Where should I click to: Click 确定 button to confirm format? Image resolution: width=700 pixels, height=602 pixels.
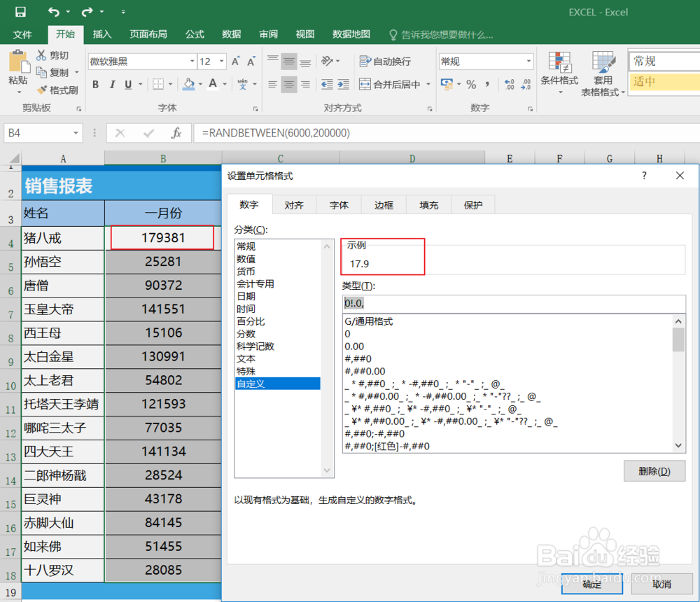coord(592,584)
